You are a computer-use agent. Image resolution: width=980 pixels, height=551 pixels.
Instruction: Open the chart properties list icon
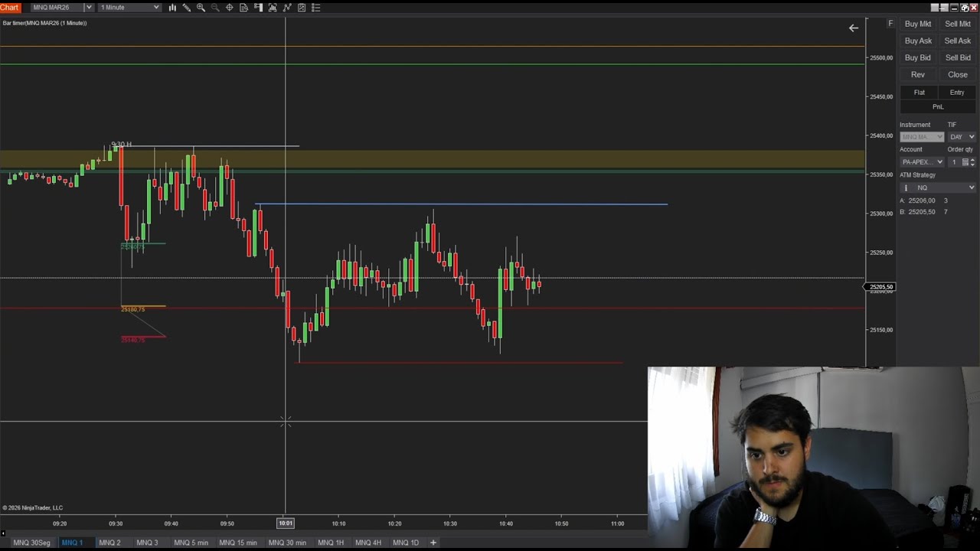316,7
